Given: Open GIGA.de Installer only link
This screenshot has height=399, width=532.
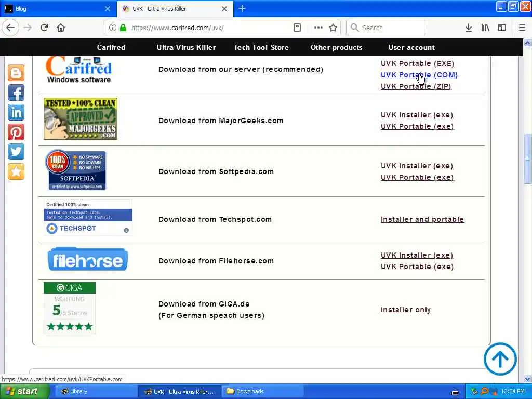Looking at the screenshot, I should [406, 310].
